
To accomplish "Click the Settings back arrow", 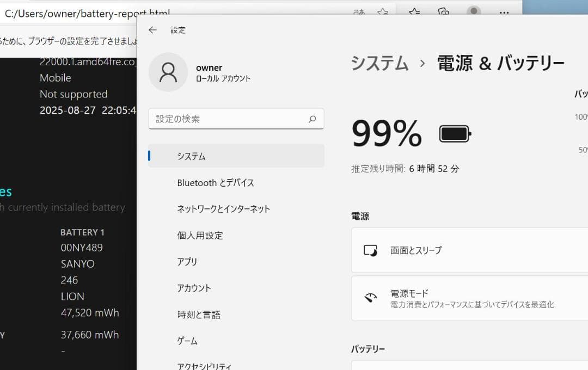I will click(x=153, y=30).
